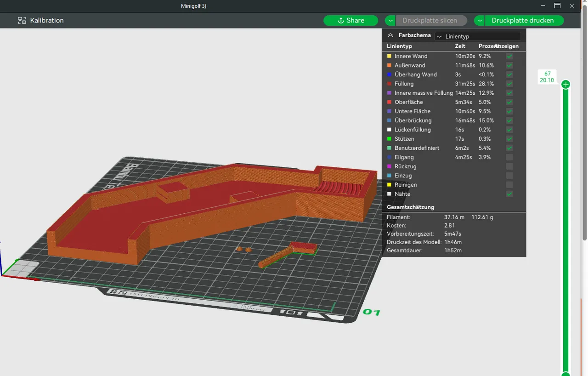Open Kalibration from the top menu bar
This screenshot has height=376, width=588.
pyautogui.click(x=46, y=20)
